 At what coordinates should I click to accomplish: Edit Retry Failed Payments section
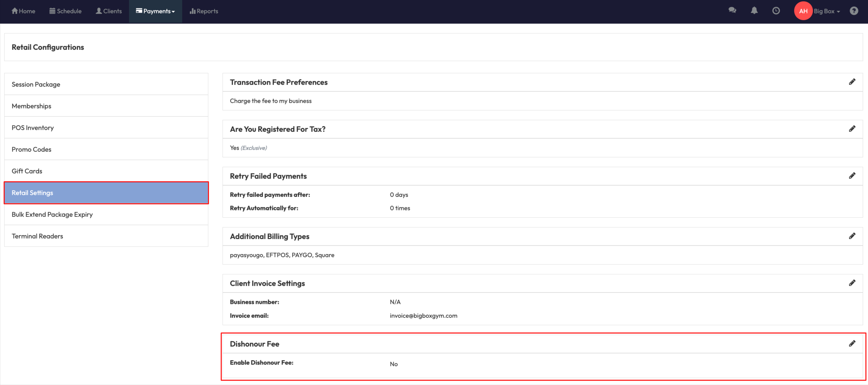[852, 176]
